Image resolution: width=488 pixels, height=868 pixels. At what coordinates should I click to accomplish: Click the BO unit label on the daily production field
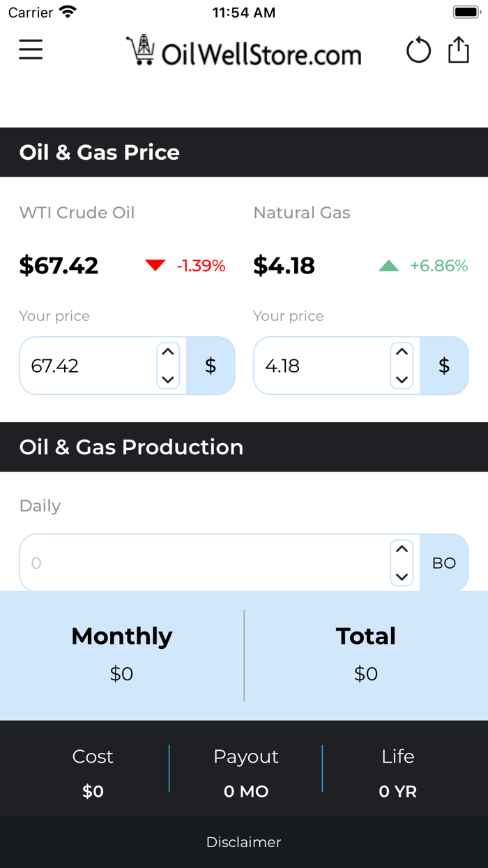coord(444,562)
